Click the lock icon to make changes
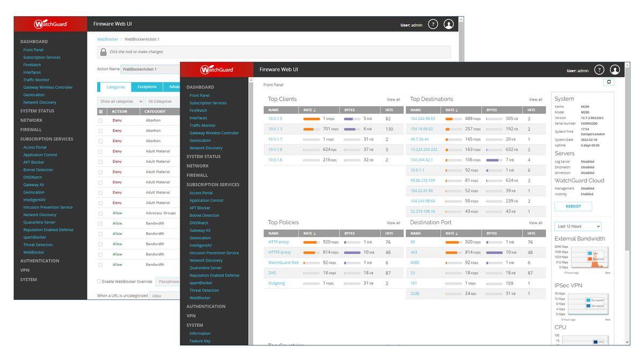644x362 pixels. (103, 51)
